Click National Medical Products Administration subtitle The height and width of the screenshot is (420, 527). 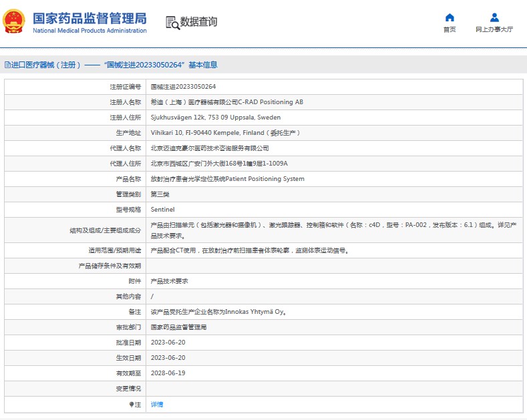(90, 31)
